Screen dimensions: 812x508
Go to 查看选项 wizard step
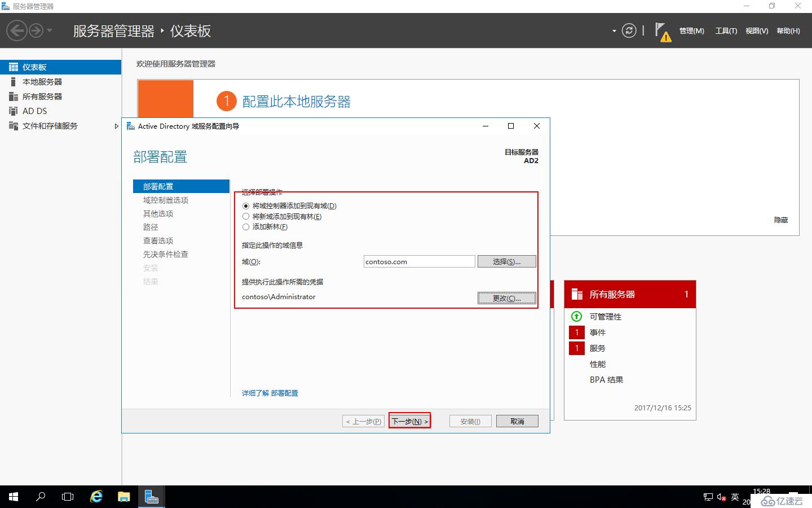[158, 240]
